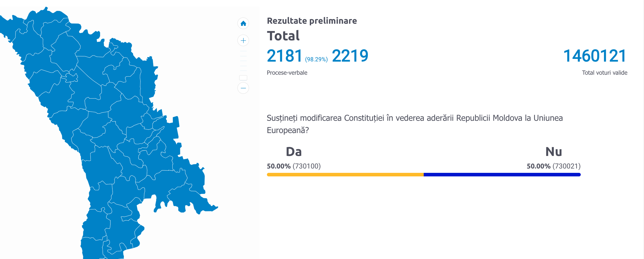The image size is (644, 259).
Task: Click the 1460121 valid votes number
Action: click(x=595, y=56)
